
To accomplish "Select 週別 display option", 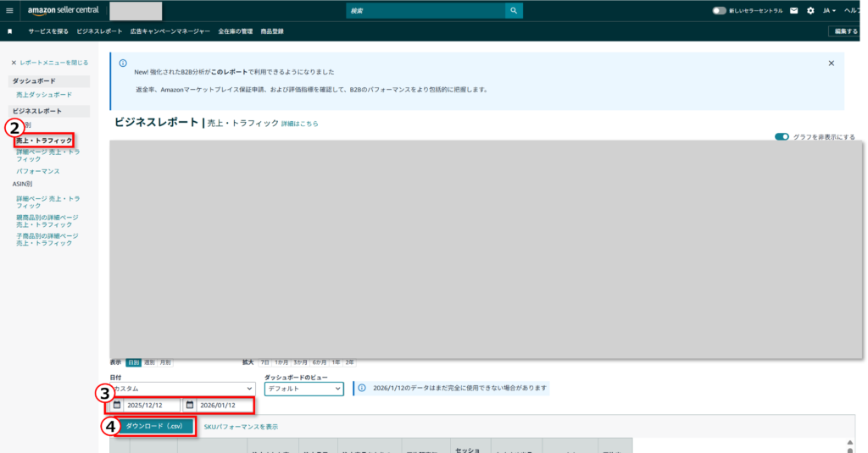I will point(149,362).
